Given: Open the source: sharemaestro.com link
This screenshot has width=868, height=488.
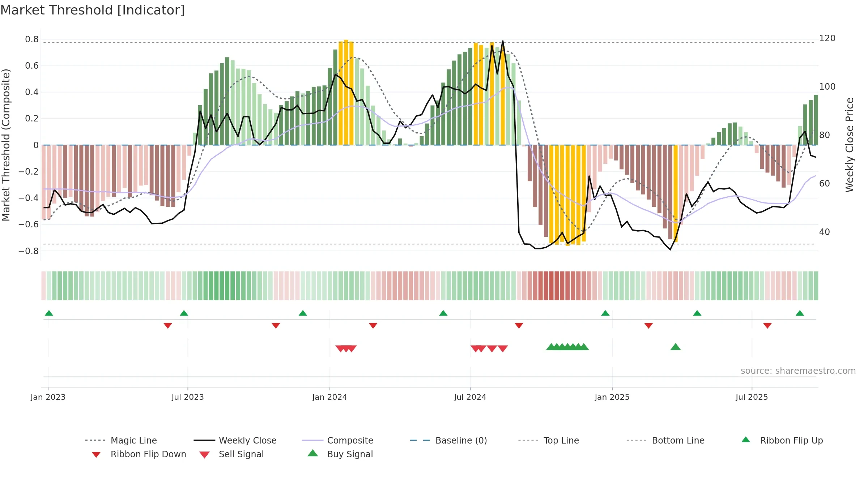Looking at the screenshot, I should pos(798,371).
